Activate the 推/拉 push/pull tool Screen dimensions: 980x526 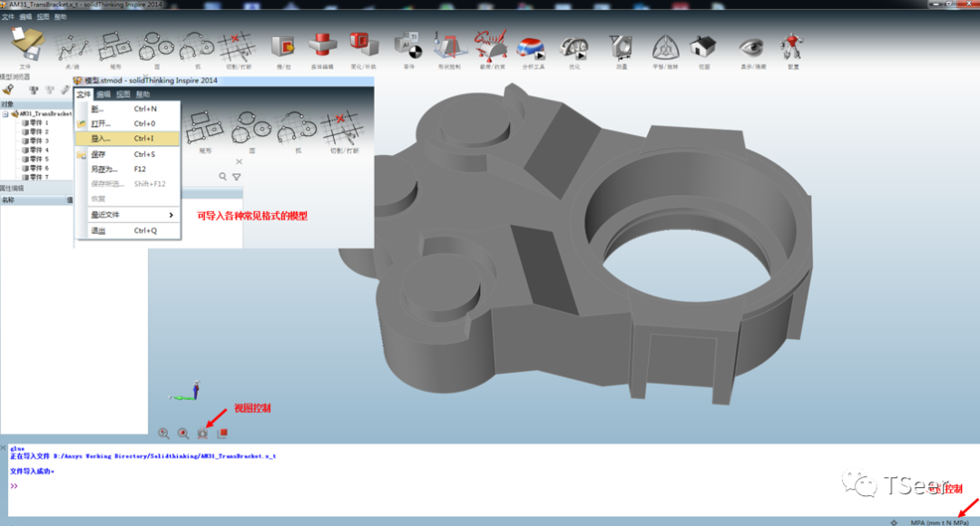pos(283,47)
